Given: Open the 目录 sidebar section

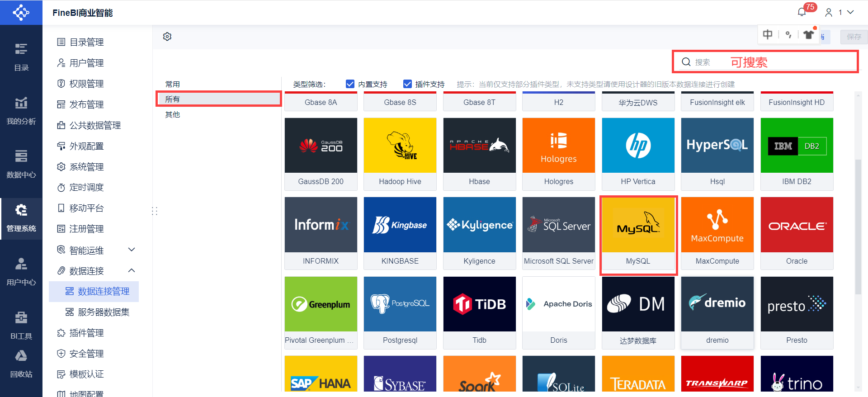Looking at the screenshot, I should [21, 57].
